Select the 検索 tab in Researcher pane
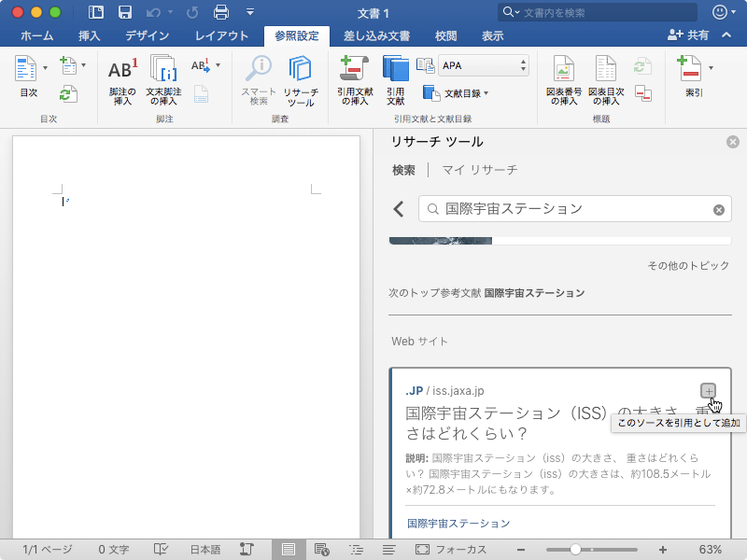This screenshot has width=747, height=560. tap(403, 170)
